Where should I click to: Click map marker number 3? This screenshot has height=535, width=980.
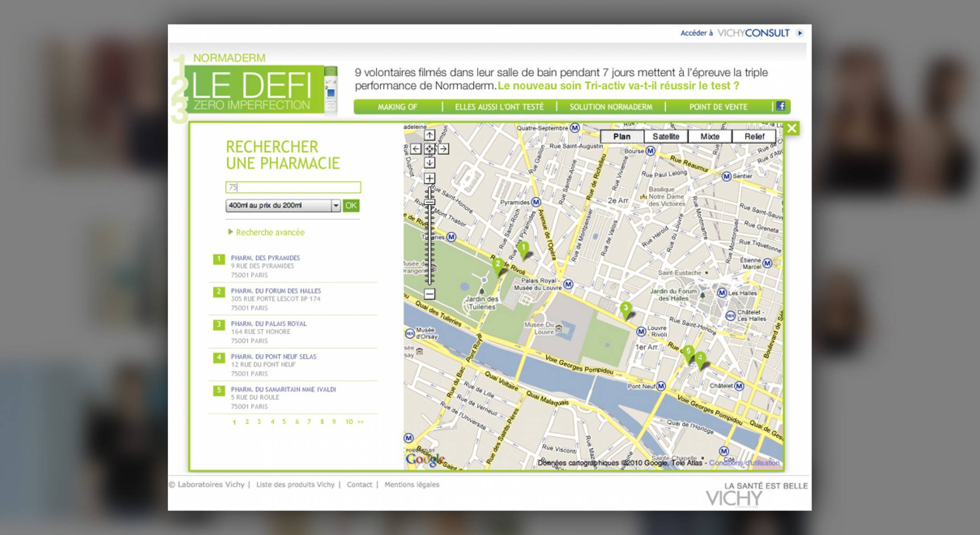pyautogui.click(x=626, y=310)
